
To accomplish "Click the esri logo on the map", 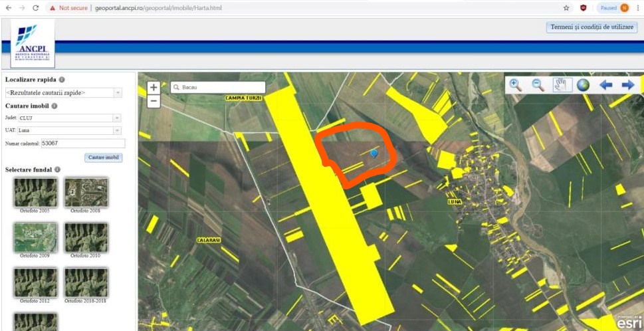I will click(x=629, y=322).
